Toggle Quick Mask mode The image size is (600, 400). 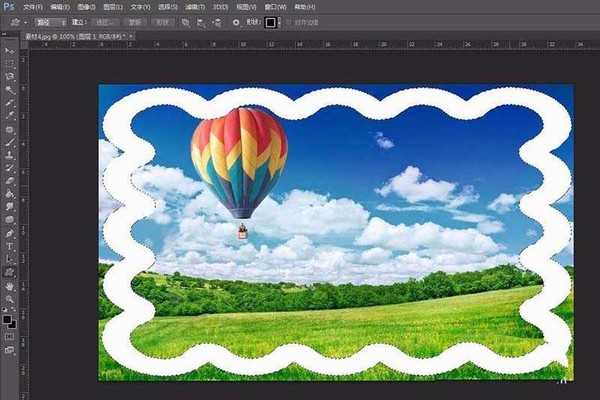coord(10,337)
